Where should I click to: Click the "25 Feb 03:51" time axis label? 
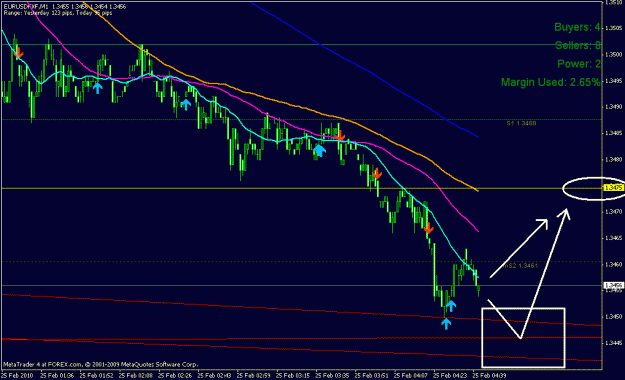[372, 376]
